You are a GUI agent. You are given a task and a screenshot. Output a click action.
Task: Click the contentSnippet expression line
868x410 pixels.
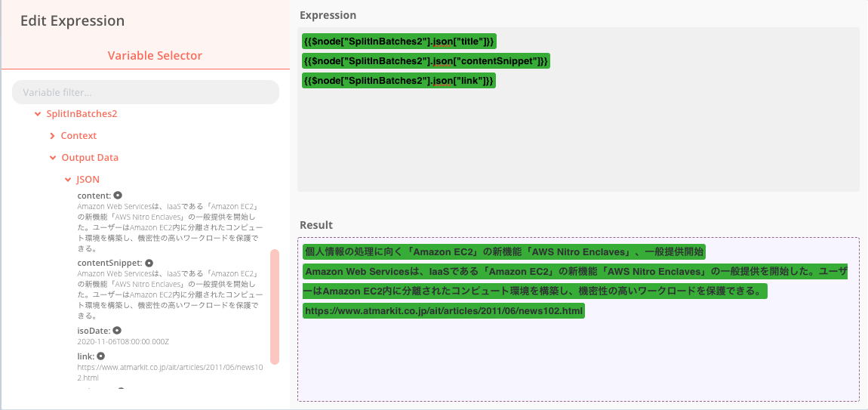point(426,61)
